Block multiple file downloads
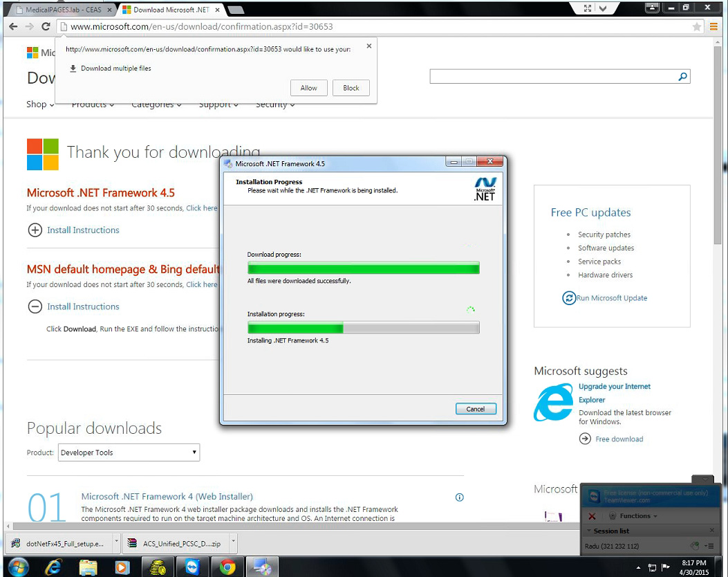The width and height of the screenshot is (728, 577). 351,88
